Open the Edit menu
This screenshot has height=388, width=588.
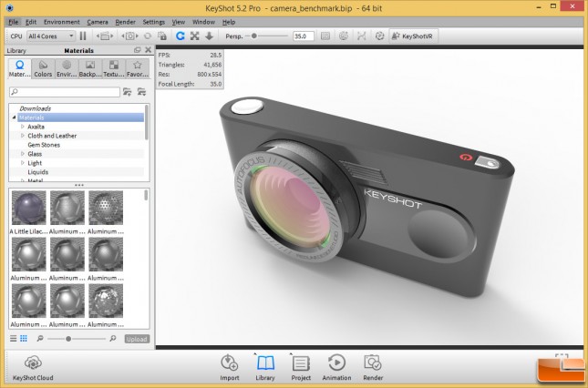[x=31, y=22]
